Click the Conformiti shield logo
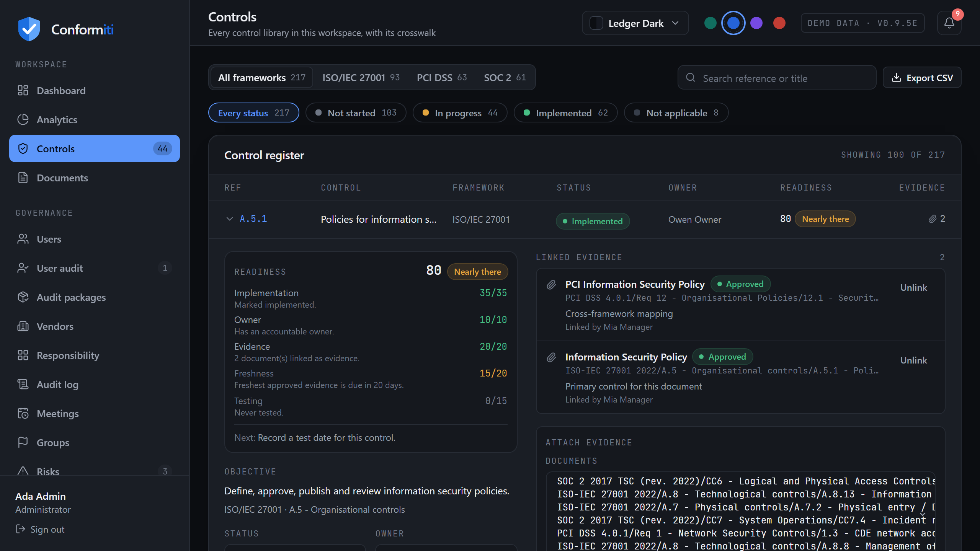 pyautogui.click(x=29, y=29)
